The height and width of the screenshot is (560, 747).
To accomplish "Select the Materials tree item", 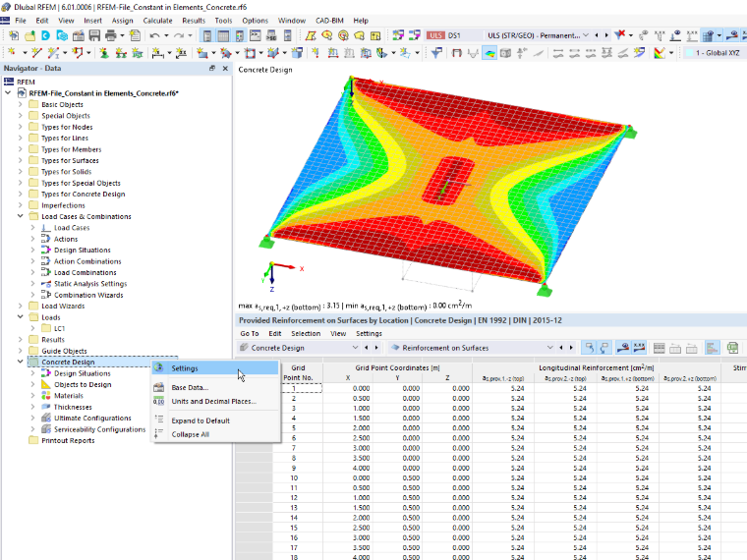I will click(68, 396).
